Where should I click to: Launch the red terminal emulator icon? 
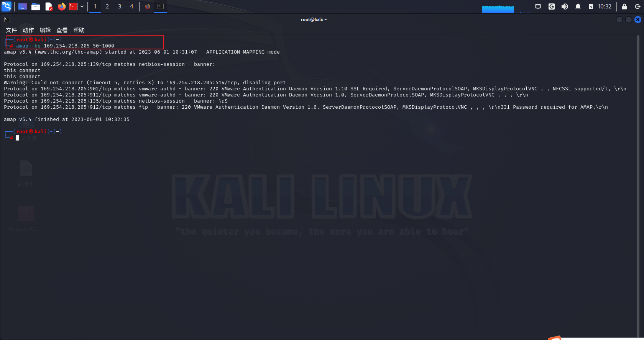tap(73, 7)
